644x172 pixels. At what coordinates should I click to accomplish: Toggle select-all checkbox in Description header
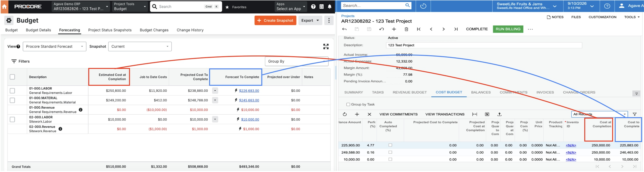12,77
